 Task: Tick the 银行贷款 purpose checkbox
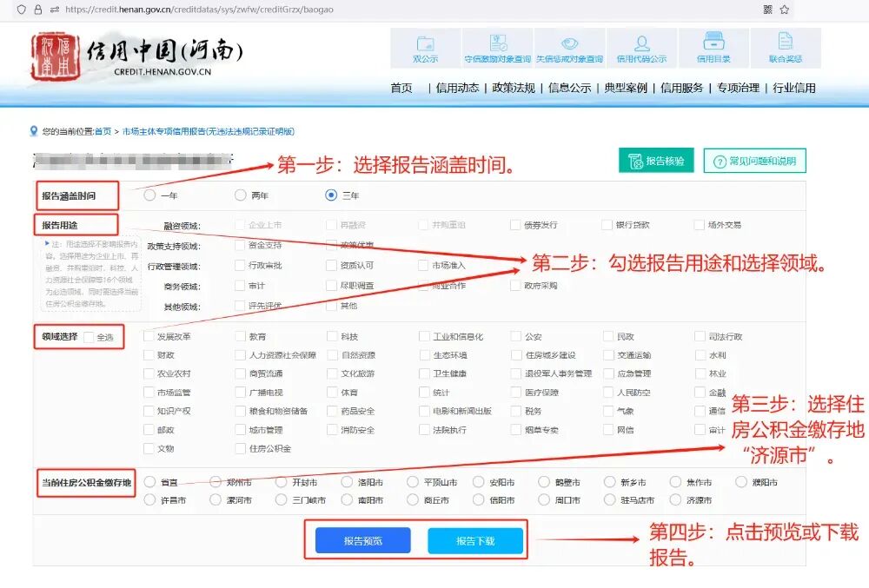tap(607, 225)
